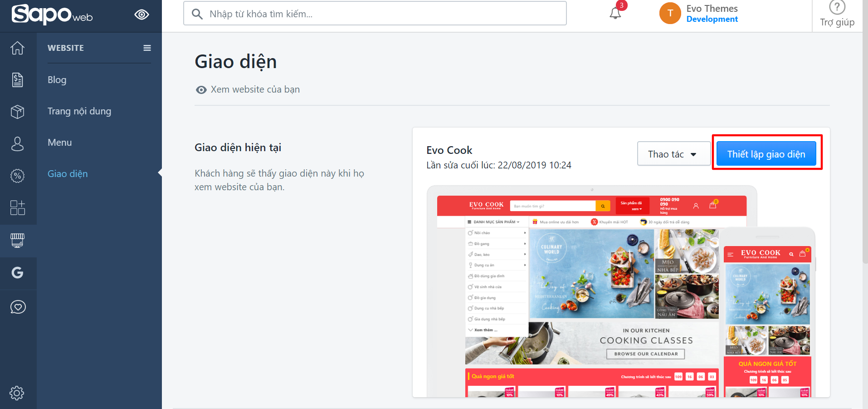
Task: Open the orders document icon
Action: (x=18, y=80)
